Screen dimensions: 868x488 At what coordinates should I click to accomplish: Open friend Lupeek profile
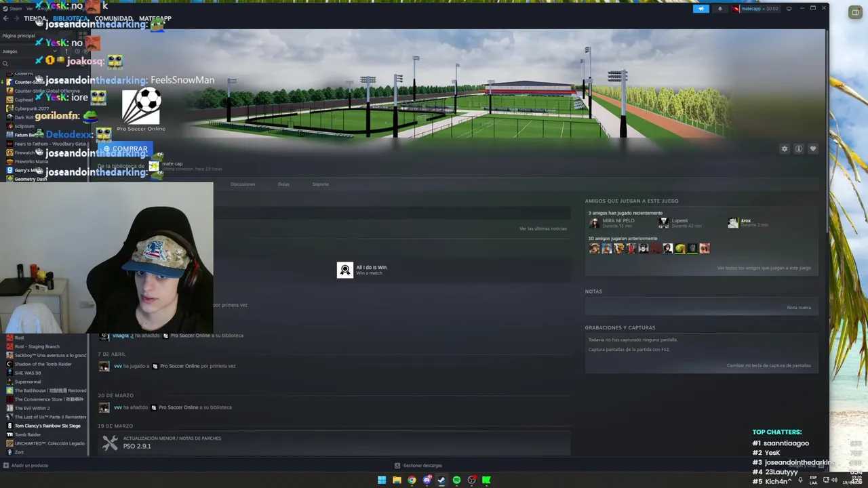pyautogui.click(x=680, y=222)
